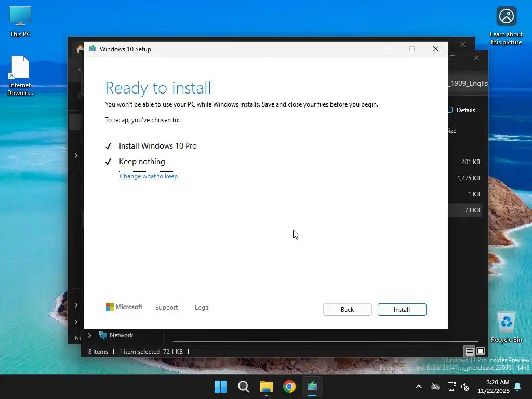Viewport: 532px width, 399px height.
Task: Open the Windows Start menu
Action: tap(220, 387)
